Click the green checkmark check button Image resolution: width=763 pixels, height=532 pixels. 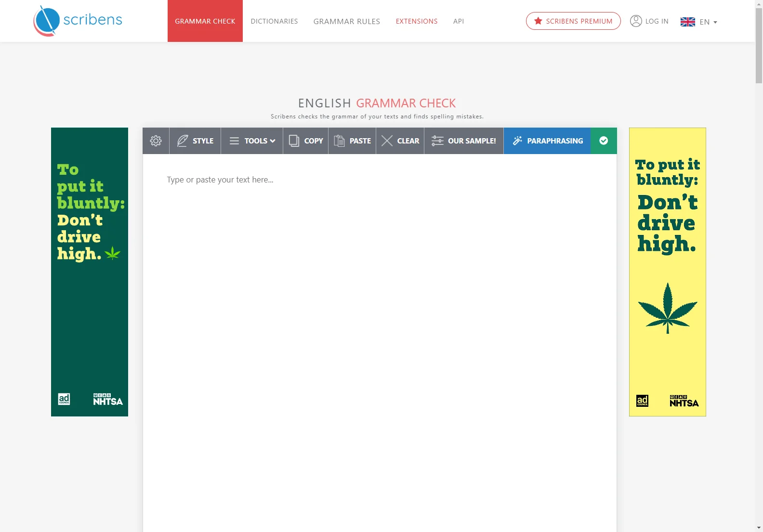(x=604, y=141)
